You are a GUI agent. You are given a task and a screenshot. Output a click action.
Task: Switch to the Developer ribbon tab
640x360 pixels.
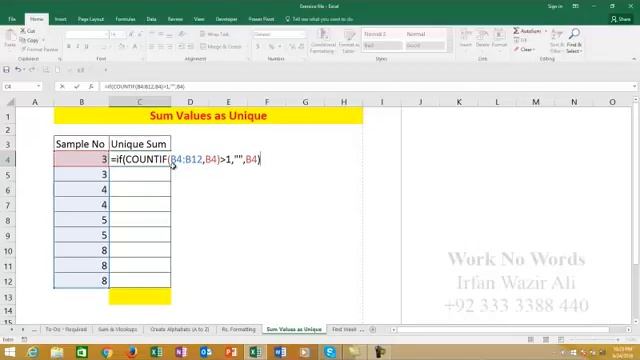tap(226, 19)
